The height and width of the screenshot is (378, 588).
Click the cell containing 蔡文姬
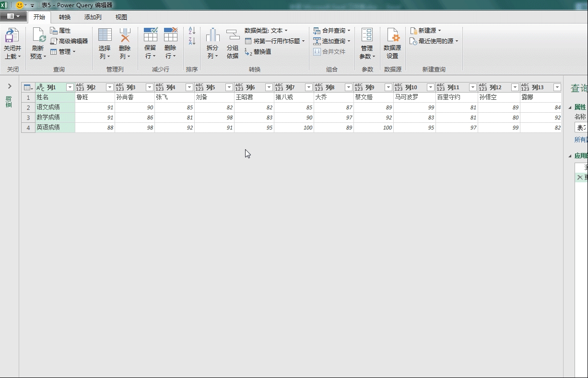(374, 97)
